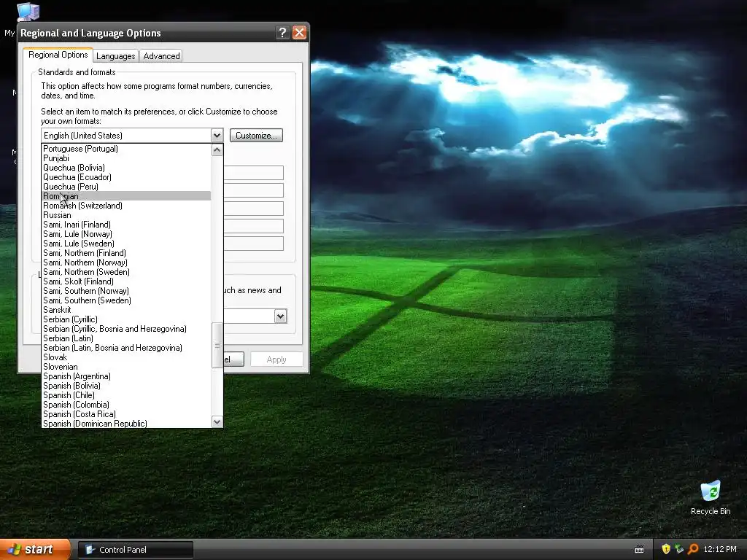
Task: Click the security shield tray icon
Action: (666, 549)
